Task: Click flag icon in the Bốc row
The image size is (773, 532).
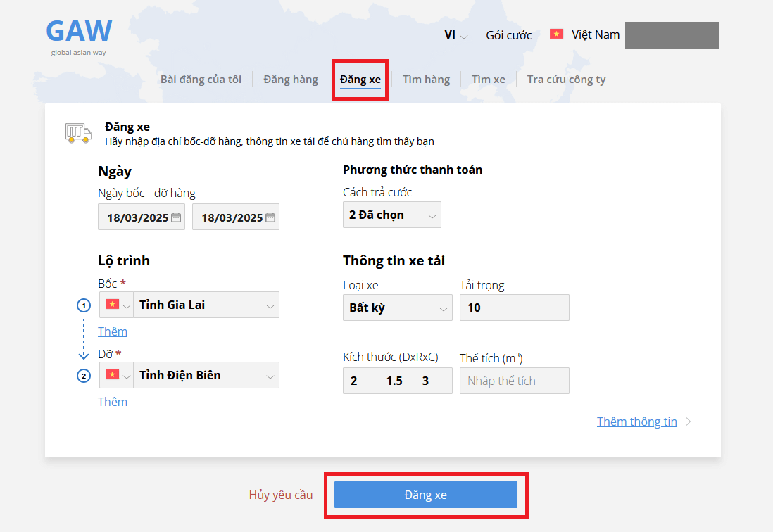Action: coord(111,305)
